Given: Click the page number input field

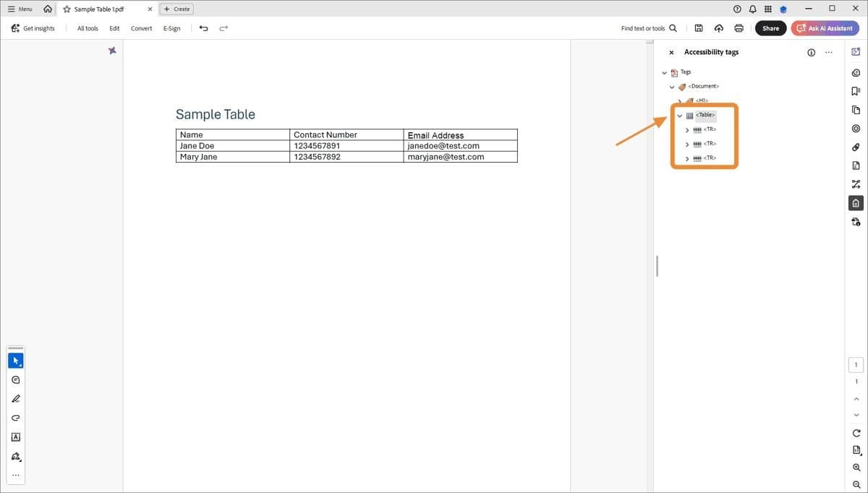Looking at the screenshot, I should 856,364.
